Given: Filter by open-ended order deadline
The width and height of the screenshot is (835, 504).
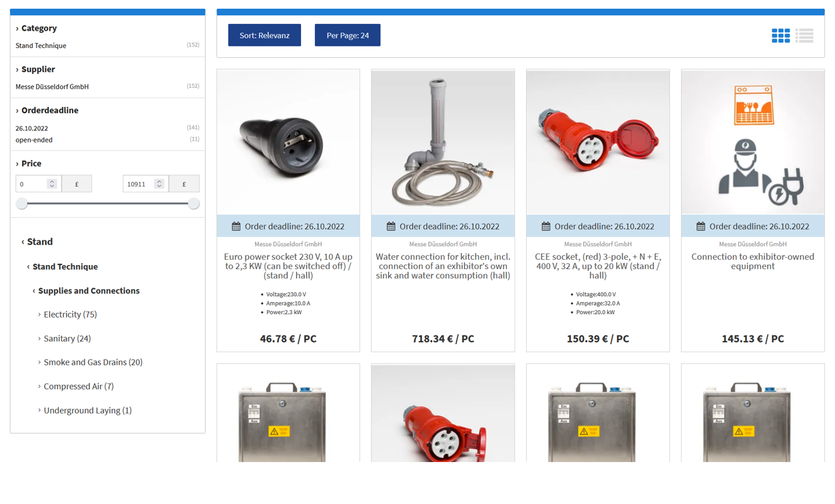Looking at the screenshot, I should [x=34, y=140].
